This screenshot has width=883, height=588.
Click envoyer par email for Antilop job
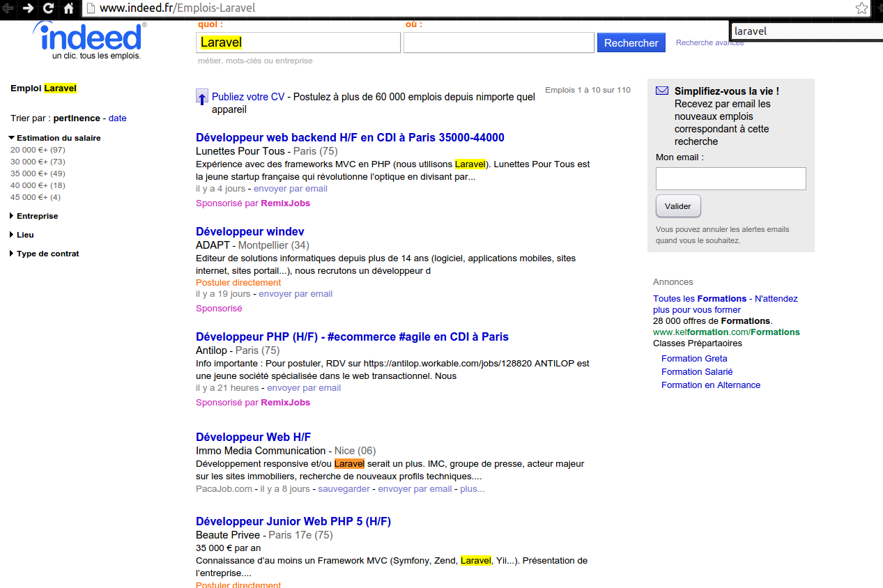click(304, 388)
